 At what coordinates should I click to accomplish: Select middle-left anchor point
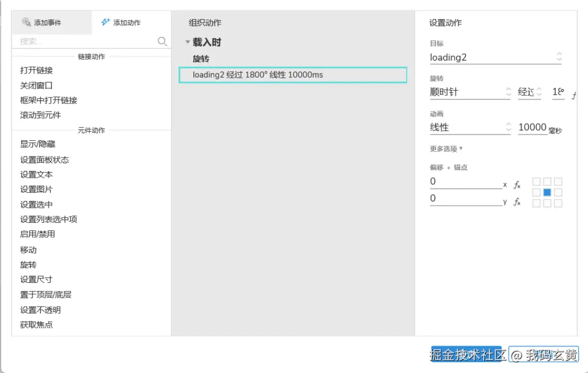536,193
